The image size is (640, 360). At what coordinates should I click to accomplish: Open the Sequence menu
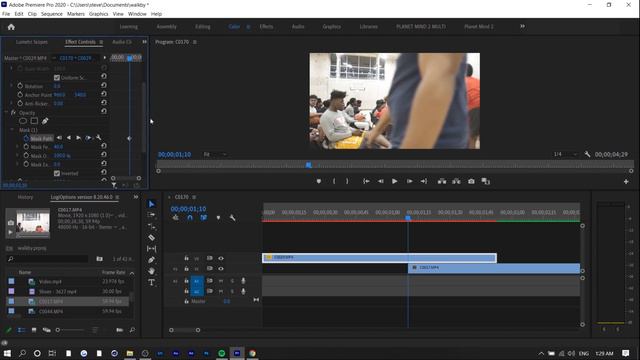pos(52,14)
